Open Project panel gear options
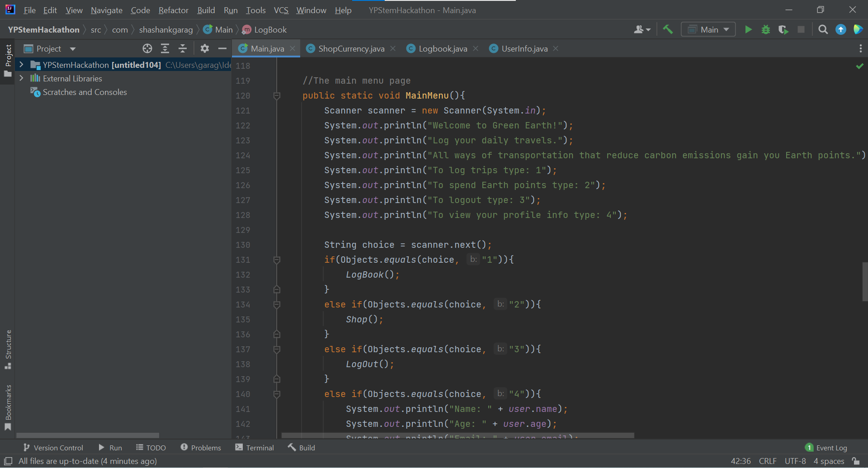Image resolution: width=868 pixels, height=468 pixels. (205, 49)
